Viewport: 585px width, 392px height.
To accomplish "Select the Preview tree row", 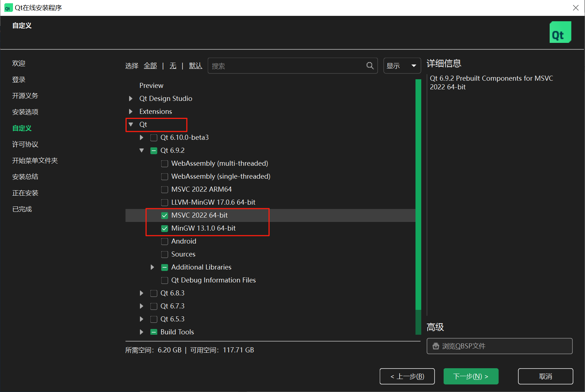I will pyautogui.click(x=151, y=85).
